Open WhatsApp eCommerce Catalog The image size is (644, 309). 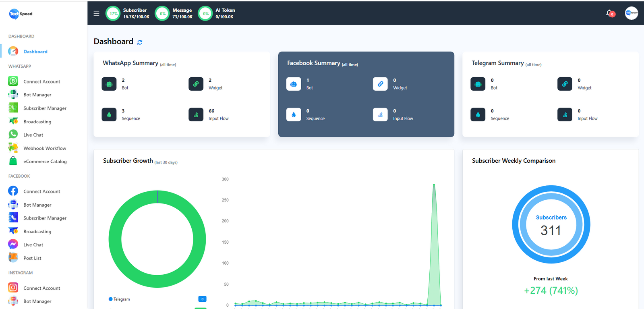[x=45, y=162]
